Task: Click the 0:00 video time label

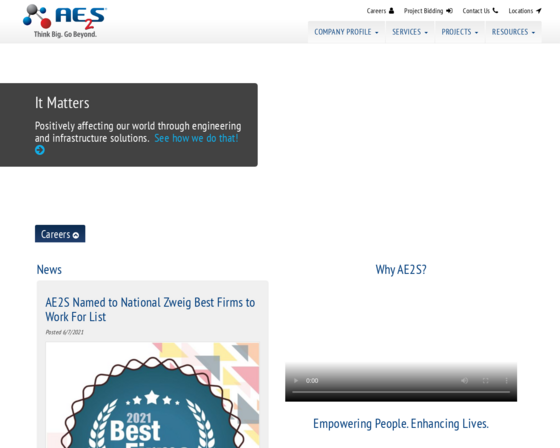Action: point(312,380)
